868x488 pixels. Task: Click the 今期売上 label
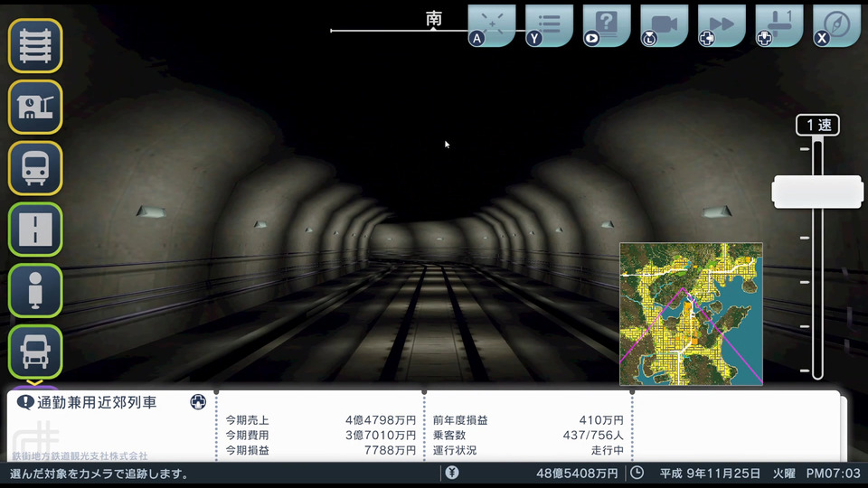pos(247,420)
